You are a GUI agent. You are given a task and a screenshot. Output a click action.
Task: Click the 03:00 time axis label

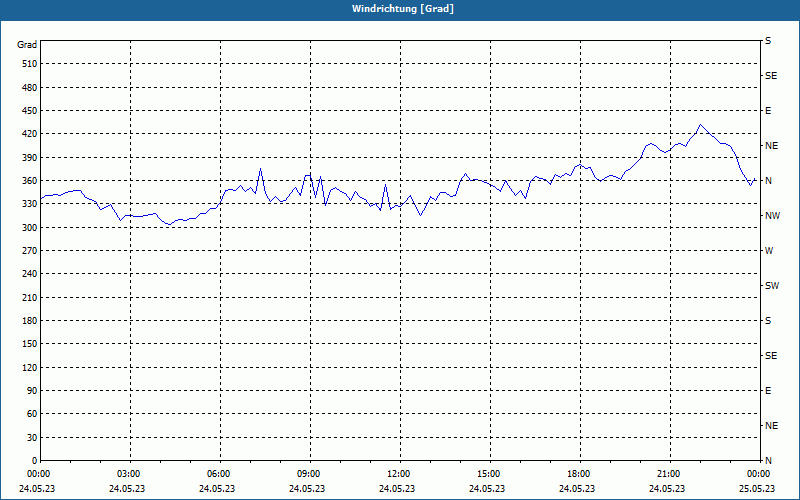tap(129, 474)
